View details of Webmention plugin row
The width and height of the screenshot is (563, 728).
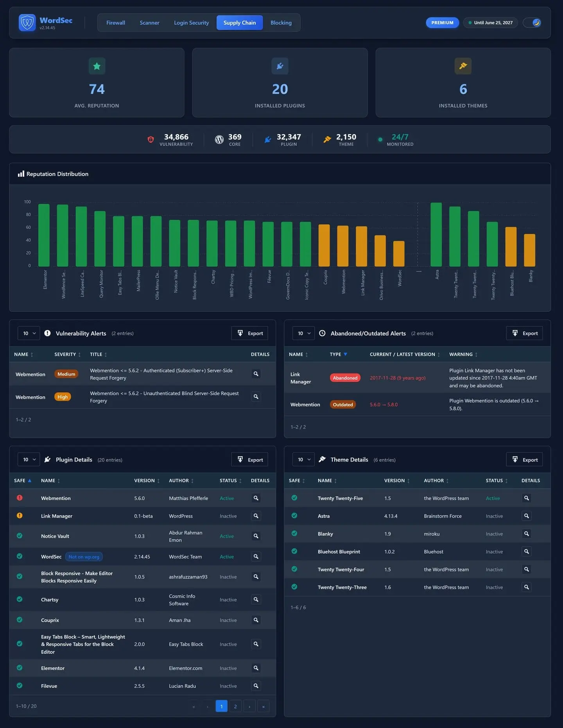click(x=256, y=498)
